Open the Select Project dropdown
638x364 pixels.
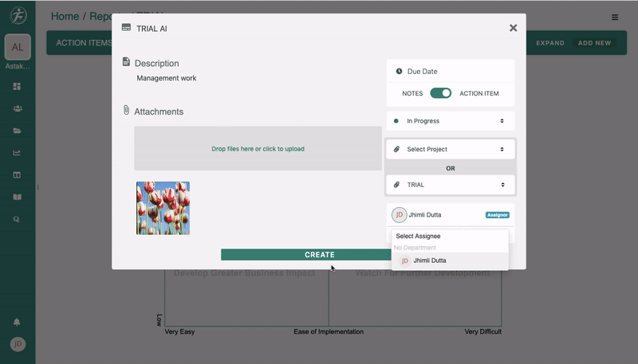coord(451,149)
